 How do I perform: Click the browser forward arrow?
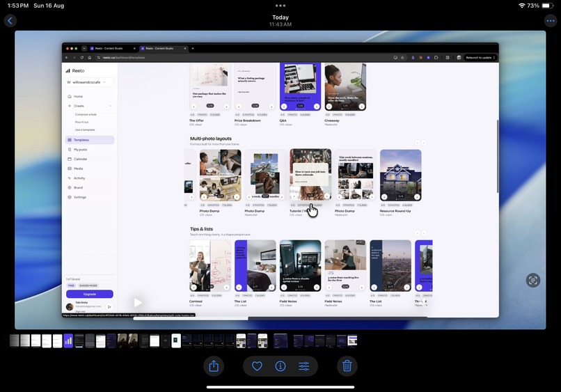point(74,57)
